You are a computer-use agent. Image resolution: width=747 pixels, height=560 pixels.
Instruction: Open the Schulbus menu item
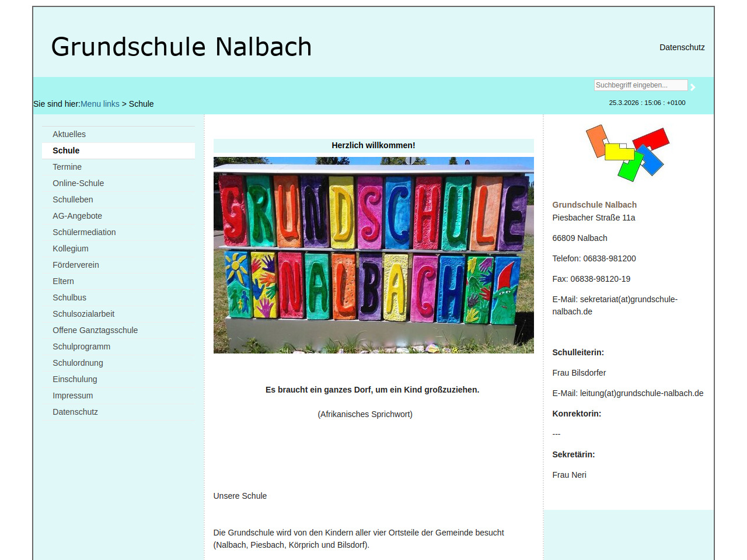point(69,297)
